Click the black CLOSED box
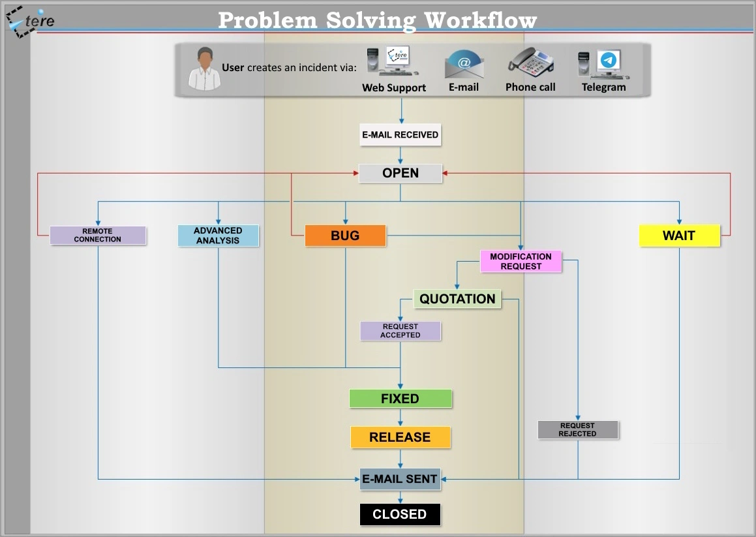 click(x=400, y=514)
